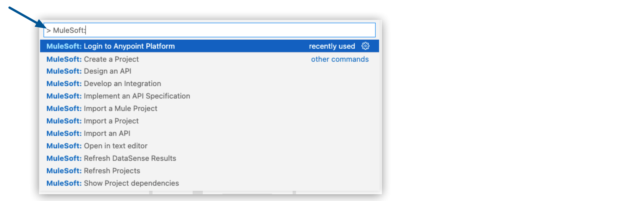644x201 pixels.
Task: Select MuleSoft: Create a Project
Action: 93,59
